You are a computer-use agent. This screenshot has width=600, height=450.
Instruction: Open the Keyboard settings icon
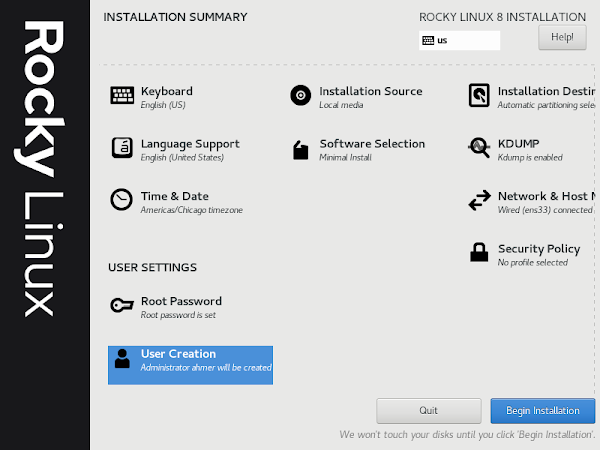[x=122, y=95]
